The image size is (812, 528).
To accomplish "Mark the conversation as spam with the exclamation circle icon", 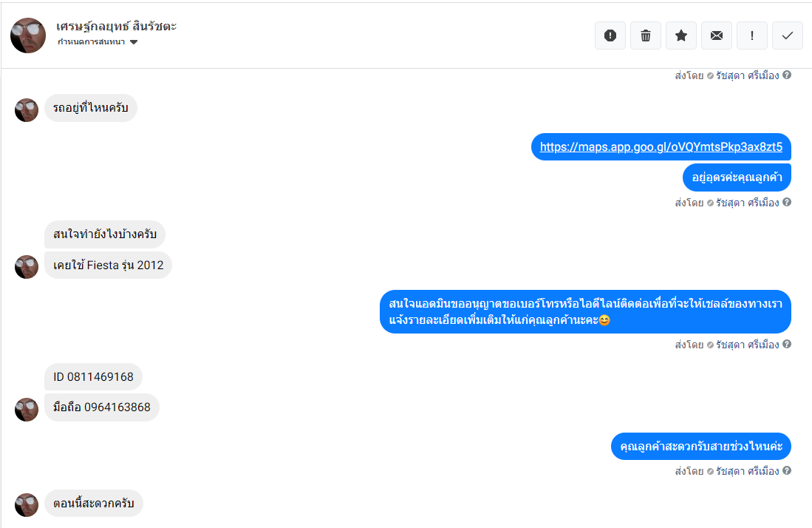I will tap(610, 35).
